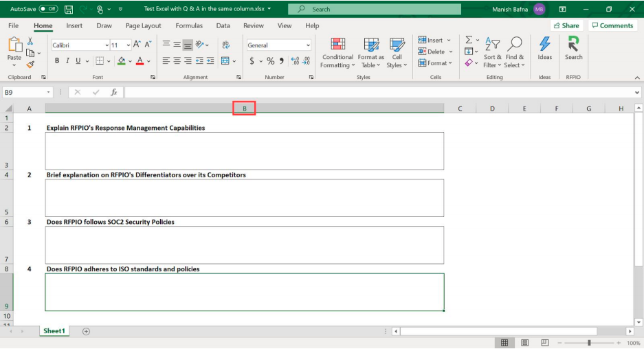Apply the Percent Style format

coord(270,61)
